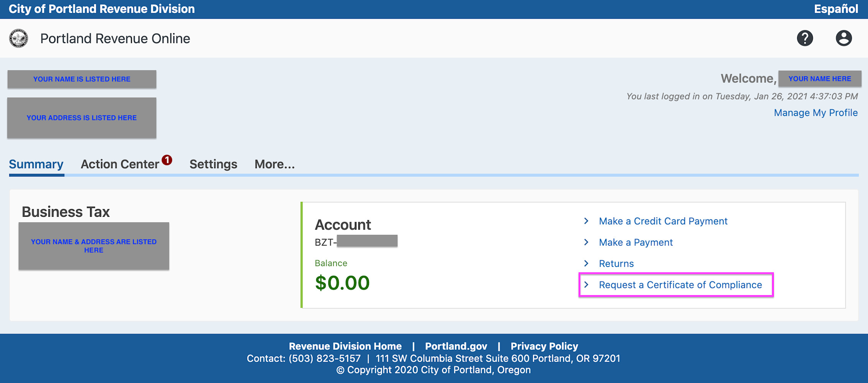This screenshot has width=868, height=383.
Task: Click the Welcome greeting text
Action: point(748,79)
